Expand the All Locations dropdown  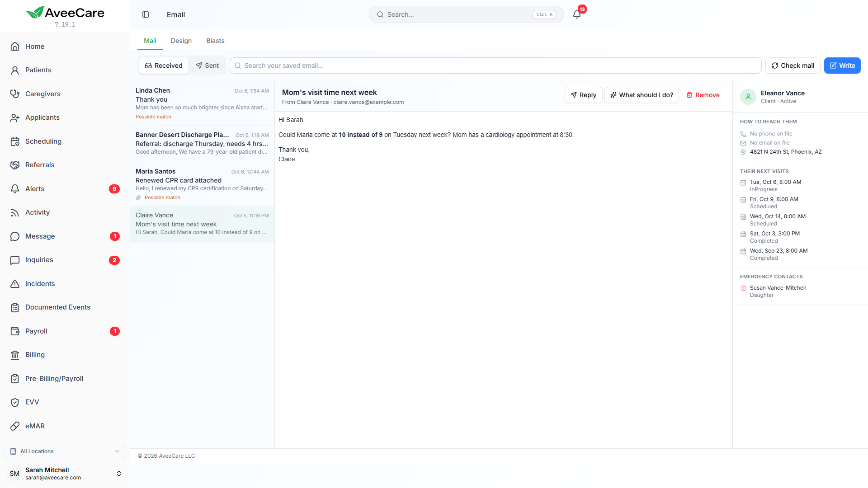65,451
